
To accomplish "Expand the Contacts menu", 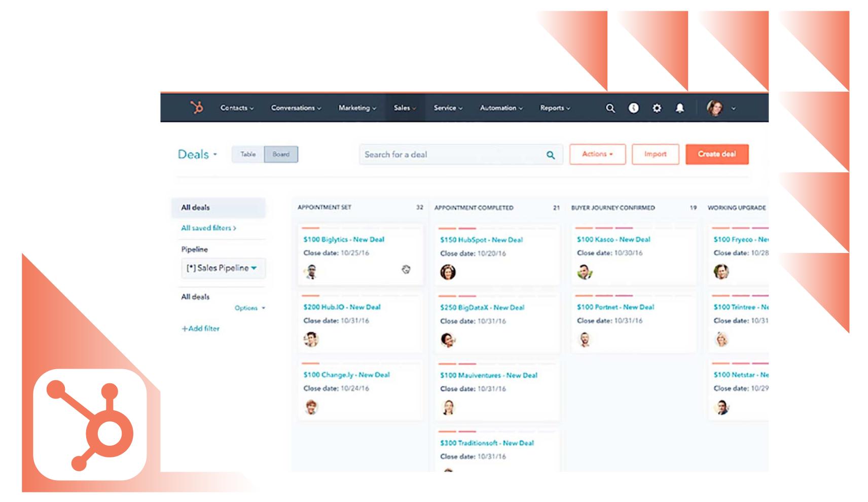I will pyautogui.click(x=237, y=108).
